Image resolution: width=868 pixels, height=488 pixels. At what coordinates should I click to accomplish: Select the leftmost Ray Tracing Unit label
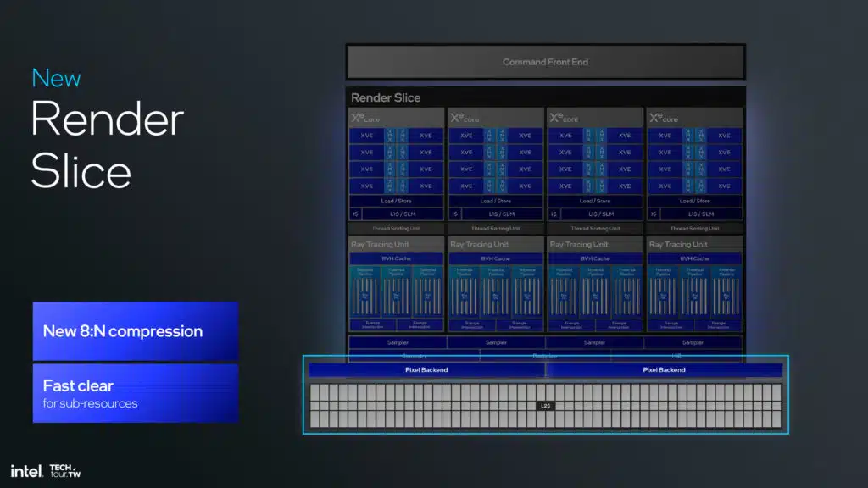click(380, 244)
